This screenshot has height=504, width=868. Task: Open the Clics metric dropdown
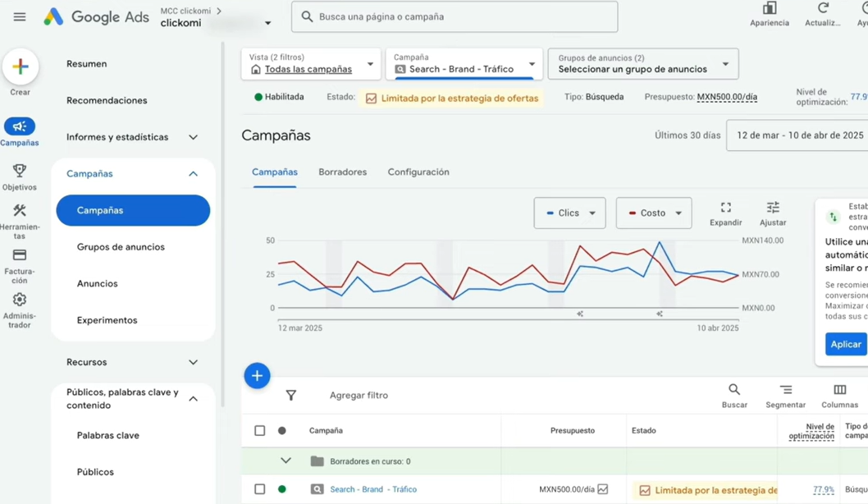tap(569, 213)
